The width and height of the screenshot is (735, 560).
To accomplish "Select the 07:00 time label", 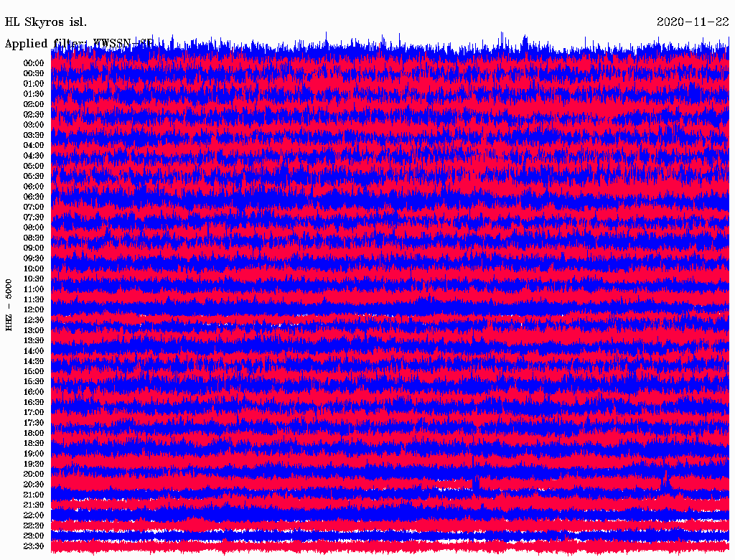I will (x=34, y=207).
